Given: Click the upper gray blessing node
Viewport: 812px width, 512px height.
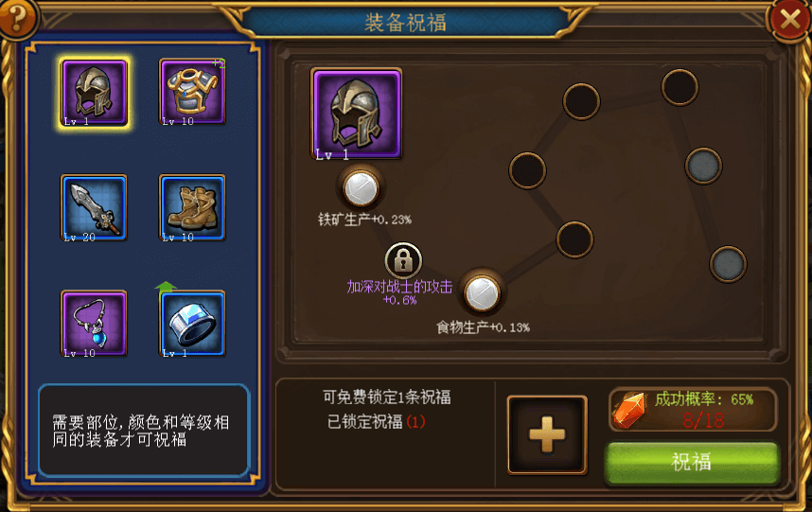Looking at the screenshot, I should tap(703, 166).
